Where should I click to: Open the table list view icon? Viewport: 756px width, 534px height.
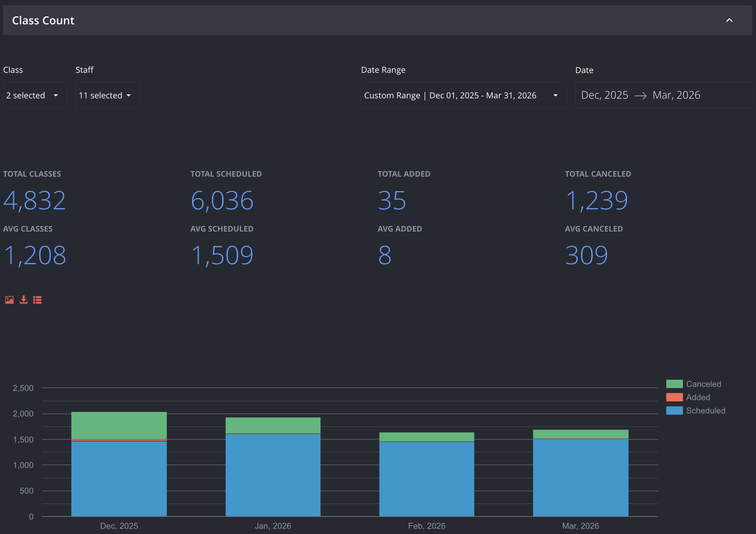coord(37,300)
